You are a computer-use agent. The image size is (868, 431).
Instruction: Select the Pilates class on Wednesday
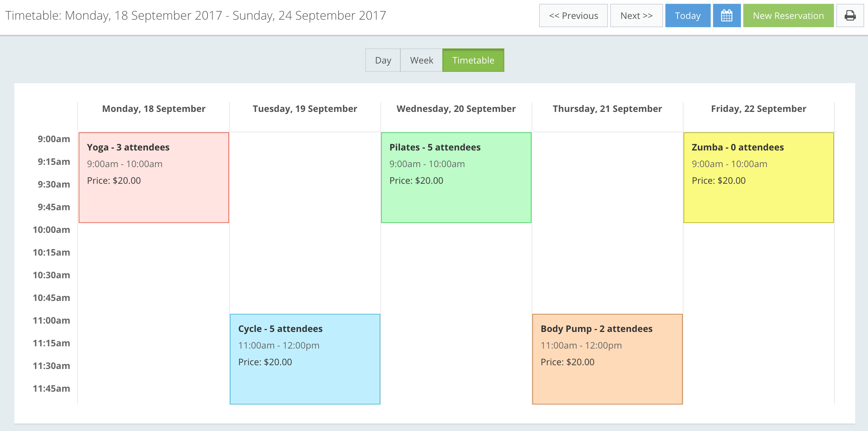456,176
